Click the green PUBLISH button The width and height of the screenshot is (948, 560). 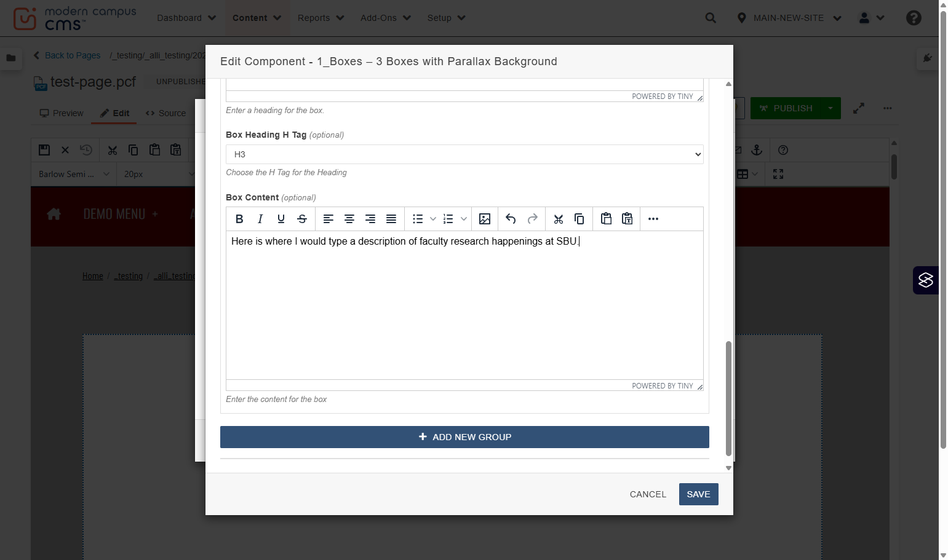[786, 108]
